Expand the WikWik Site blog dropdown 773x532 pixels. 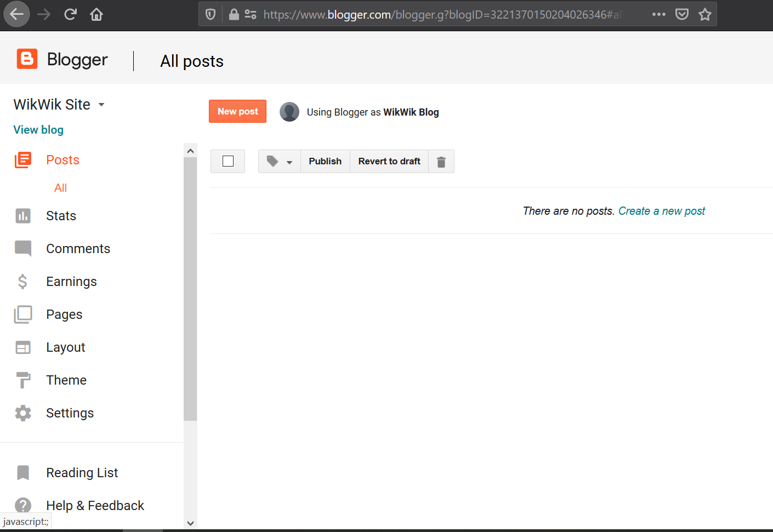[x=101, y=105]
